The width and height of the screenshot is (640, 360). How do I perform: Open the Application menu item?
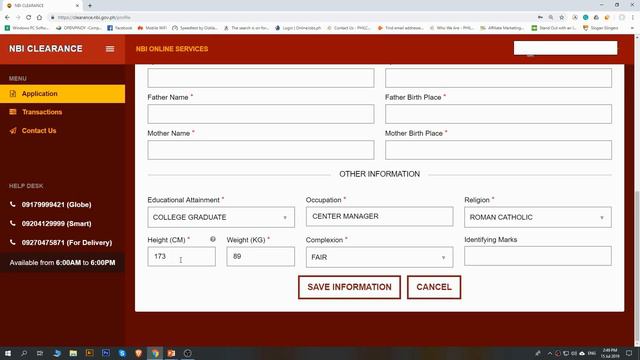coord(62,94)
